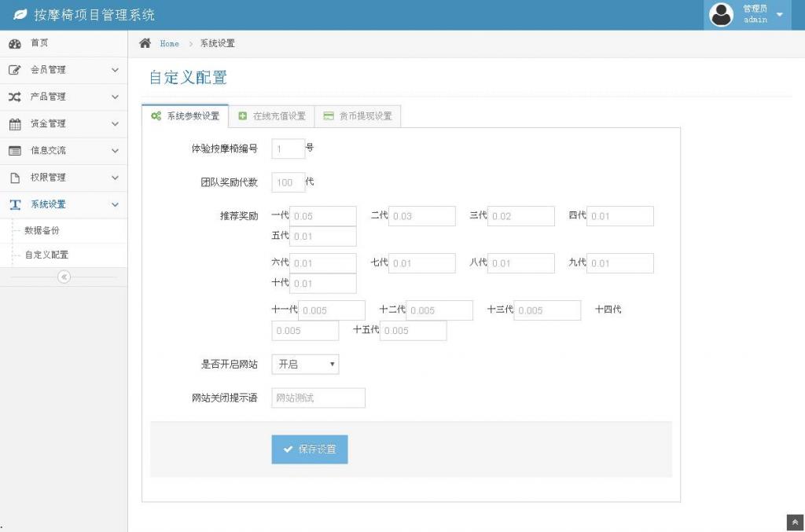This screenshot has height=532, width=805.
Task: Click the gear icon on 系统参数设置 tab
Action: (156, 116)
